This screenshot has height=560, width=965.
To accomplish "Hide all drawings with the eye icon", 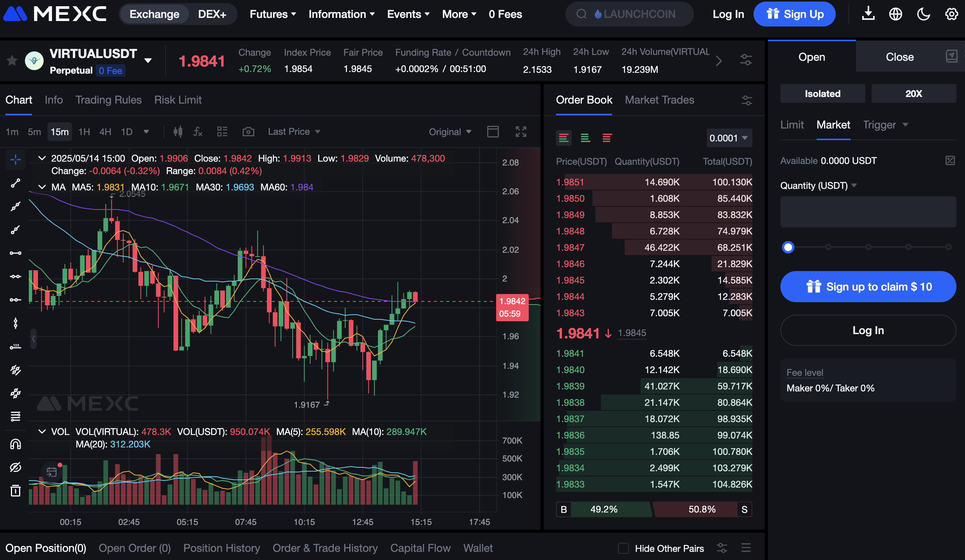I will click(x=16, y=467).
